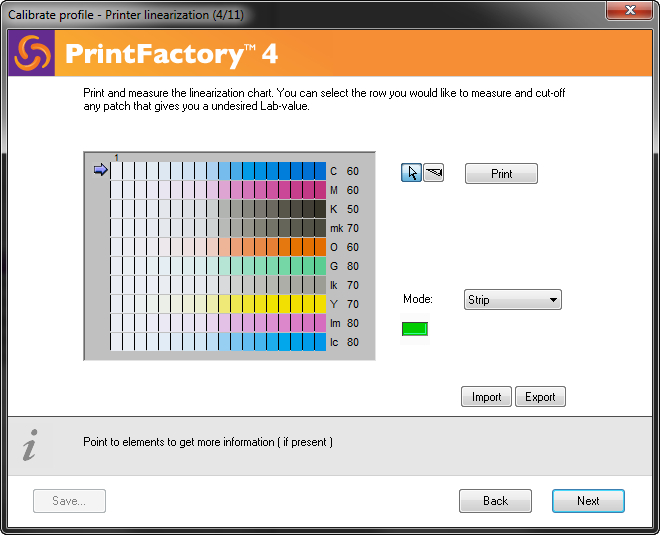This screenshot has width=660, height=535.
Task: Click the 'Point to elements' info text
Action: [208, 442]
